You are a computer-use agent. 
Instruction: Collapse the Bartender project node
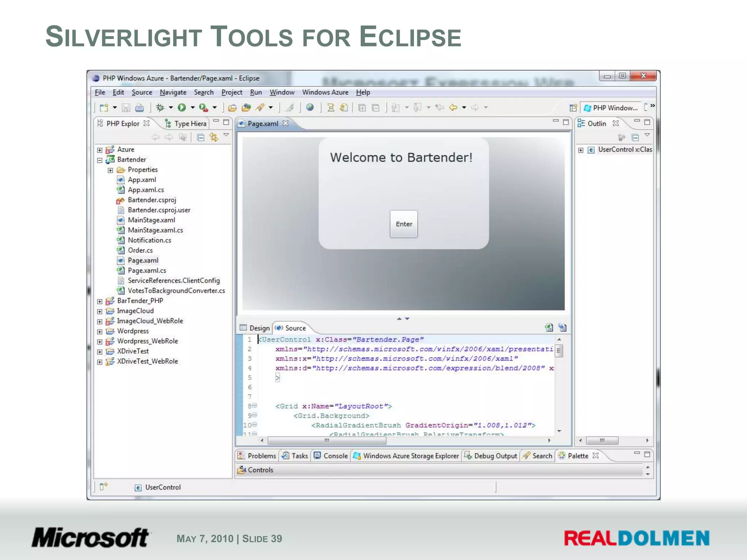click(100, 160)
